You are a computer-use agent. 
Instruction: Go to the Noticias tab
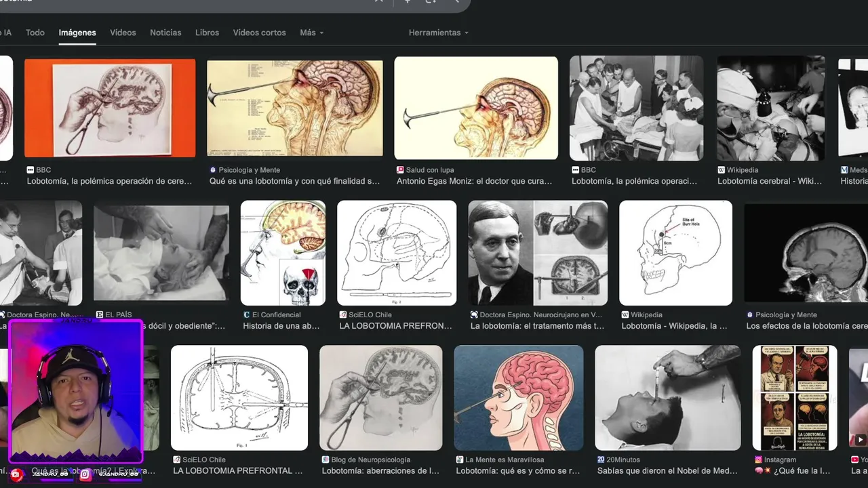coord(165,33)
